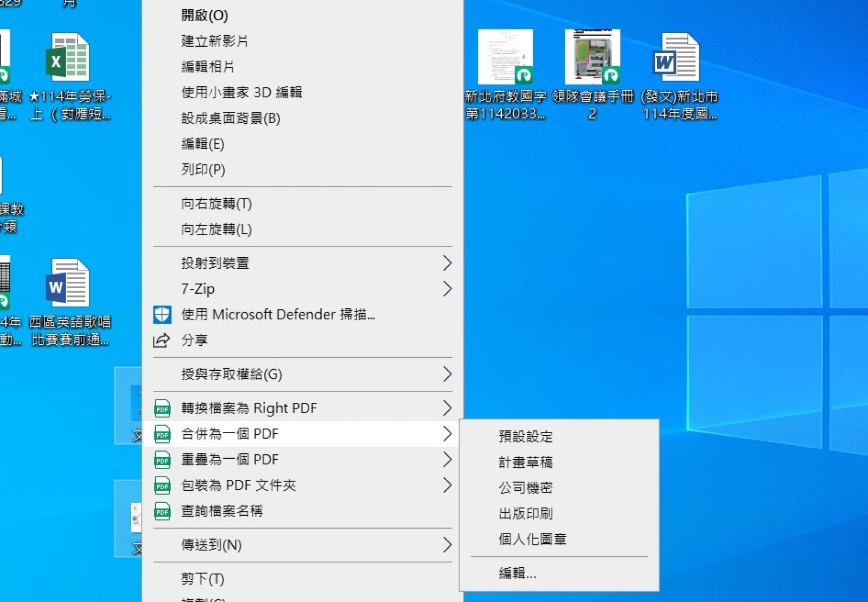Image resolution: width=868 pixels, height=602 pixels.
Task: Select the ★114年勞保 Excel file icon
Action: (x=68, y=58)
